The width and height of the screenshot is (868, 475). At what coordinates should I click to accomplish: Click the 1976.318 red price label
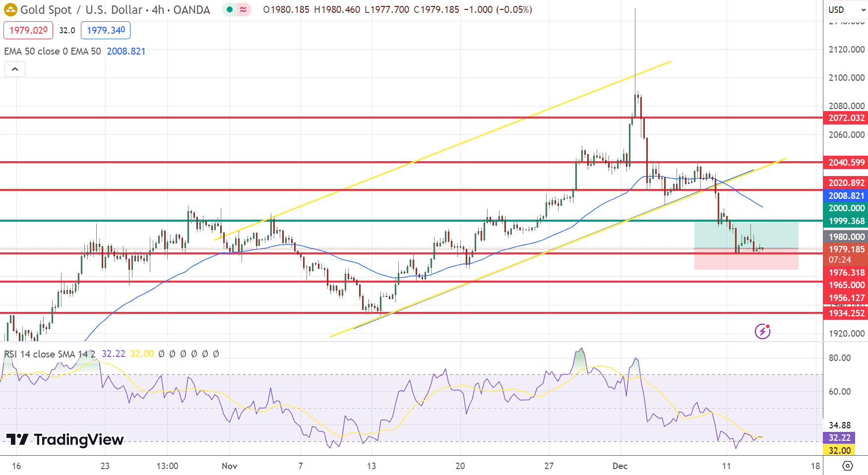click(846, 273)
